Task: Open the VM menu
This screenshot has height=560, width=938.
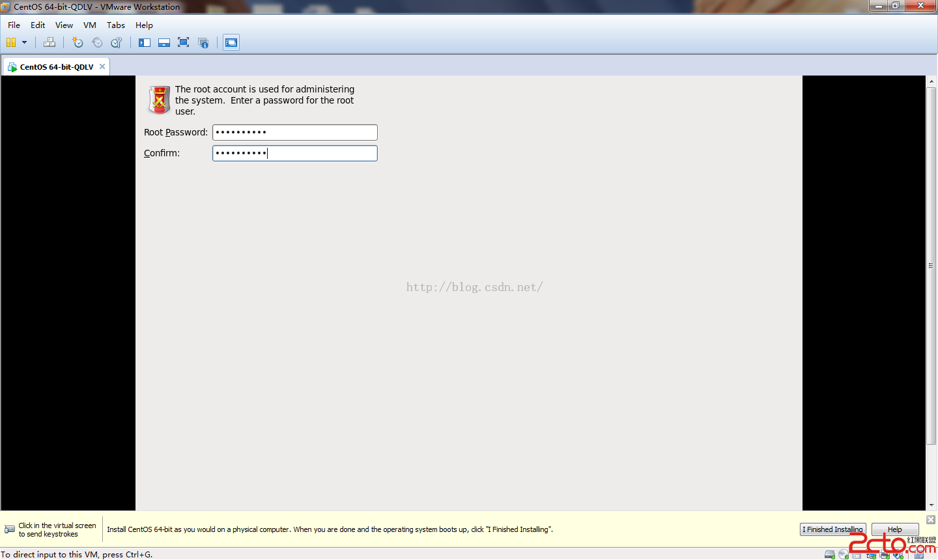Action: click(x=90, y=25)
